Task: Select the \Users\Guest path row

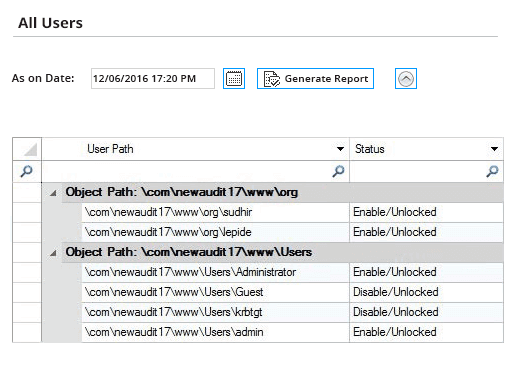Action: pos(215,292)
